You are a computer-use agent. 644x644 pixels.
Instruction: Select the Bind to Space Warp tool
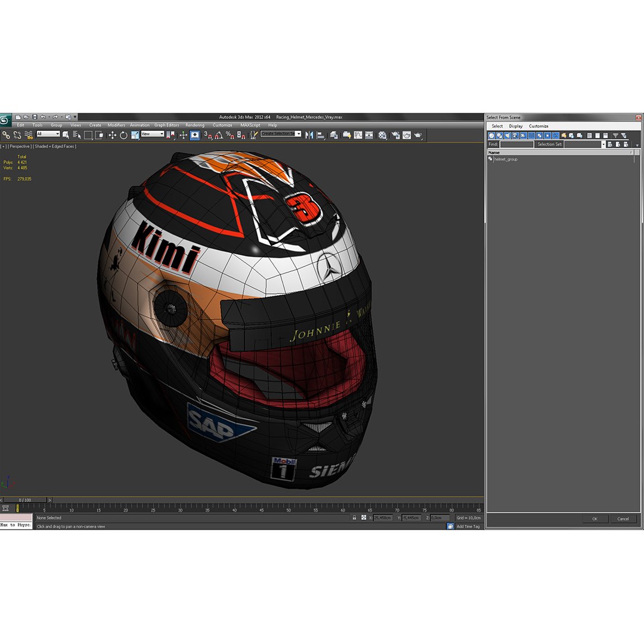click(29, 135)
